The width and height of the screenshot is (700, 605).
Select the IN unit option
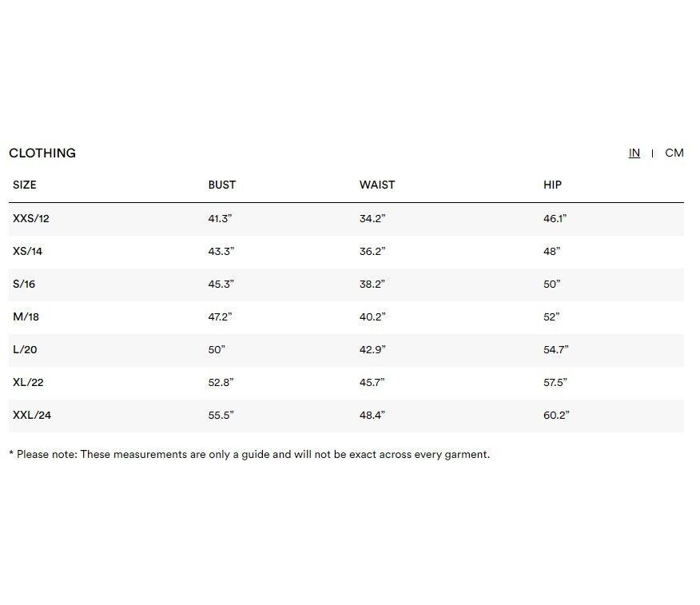[x=634, y=153]
